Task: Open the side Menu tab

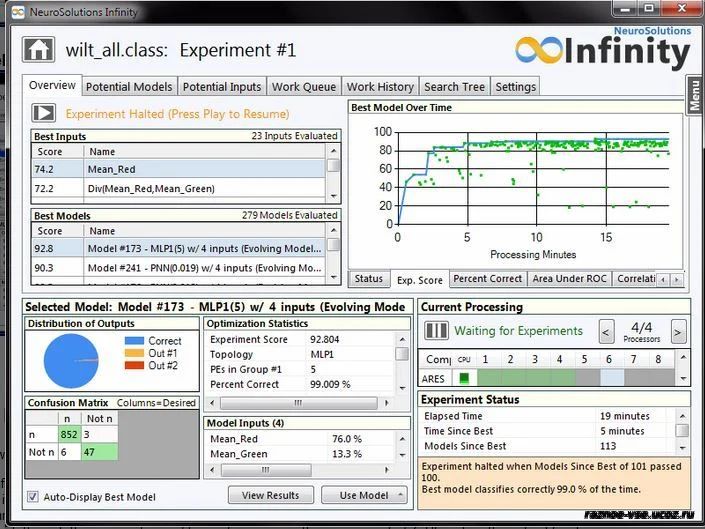Action: pyautogui.click(x=694, y=95)
